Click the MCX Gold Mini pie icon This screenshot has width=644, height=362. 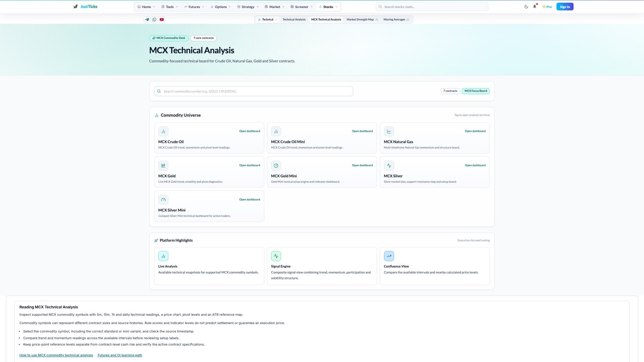coord(276,166)
